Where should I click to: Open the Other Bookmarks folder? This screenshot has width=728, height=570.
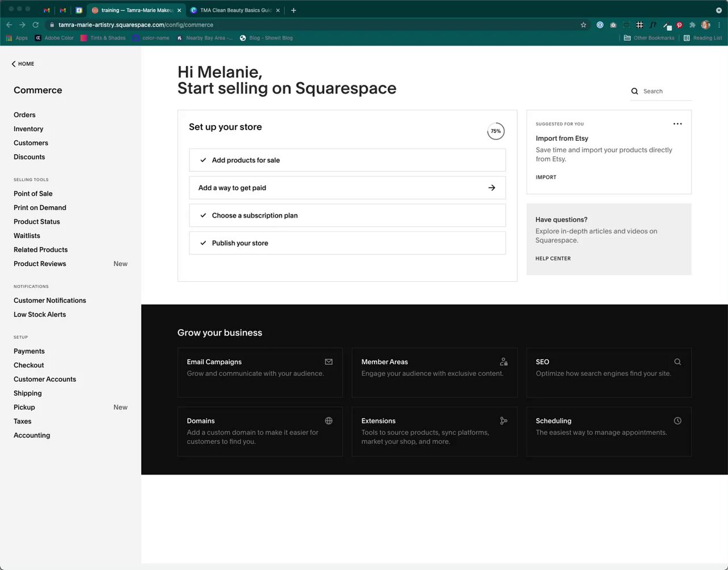pos(649,38)
